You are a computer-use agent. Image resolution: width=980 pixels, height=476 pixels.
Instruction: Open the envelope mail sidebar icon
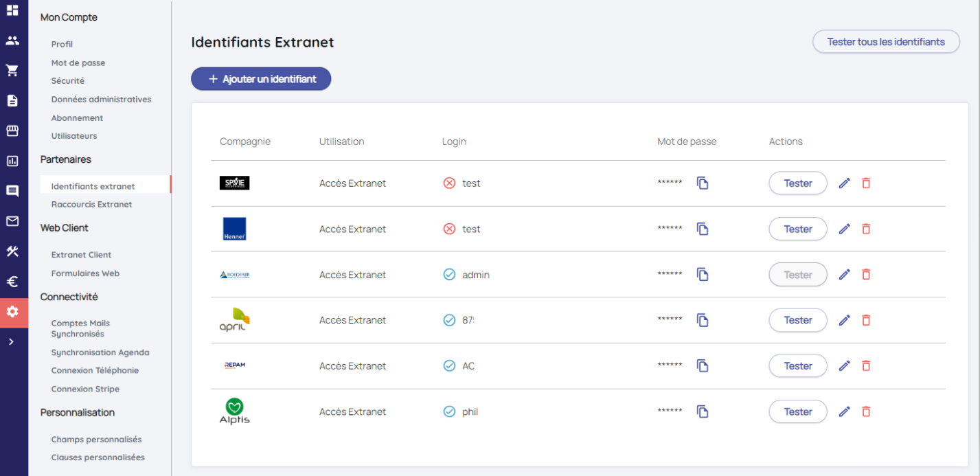point(12,221)
